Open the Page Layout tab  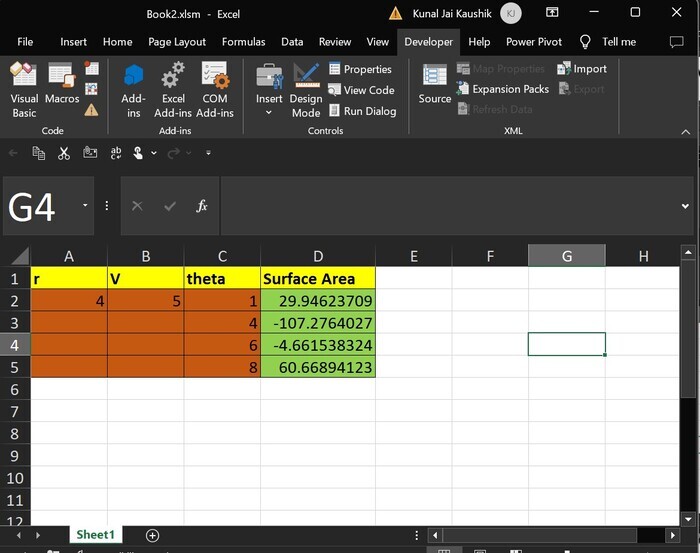click(x=177, y=42)
